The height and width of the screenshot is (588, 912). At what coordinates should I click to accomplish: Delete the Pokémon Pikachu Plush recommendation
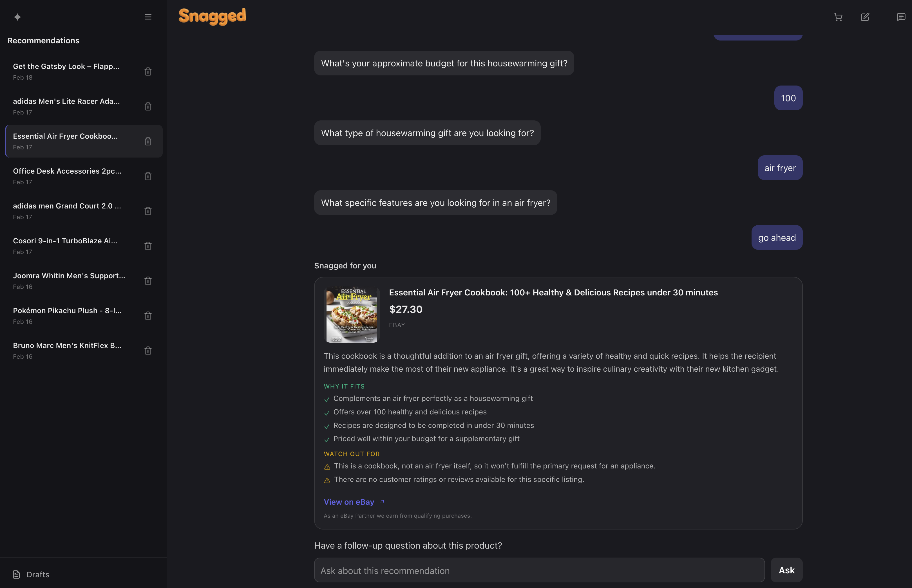(148, 316)
